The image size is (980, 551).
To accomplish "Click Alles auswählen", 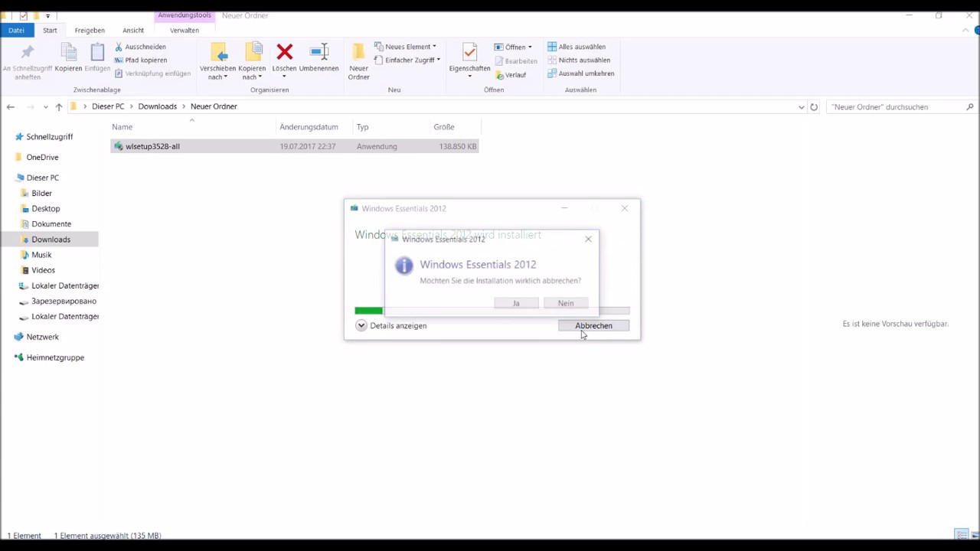I will [x=577, y=47].
